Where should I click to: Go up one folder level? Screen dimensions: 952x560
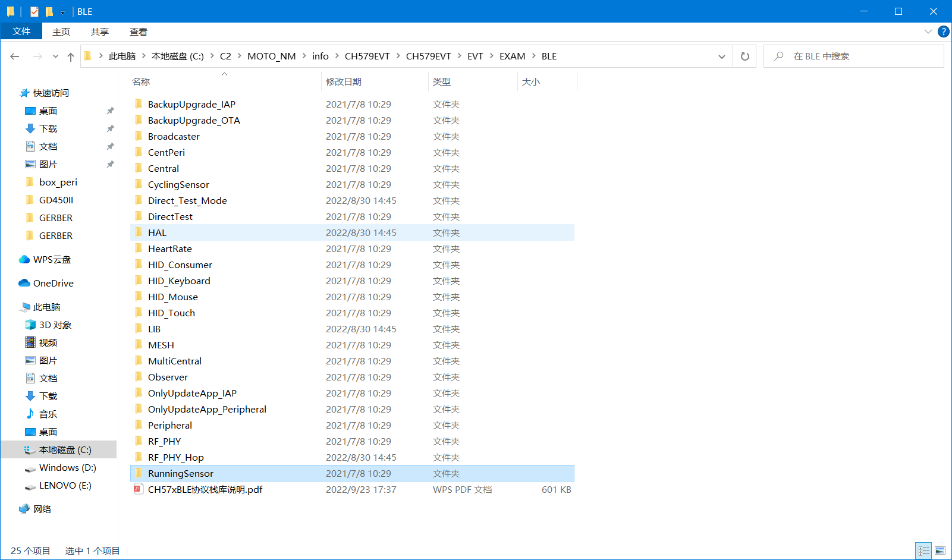coord(71,56)
